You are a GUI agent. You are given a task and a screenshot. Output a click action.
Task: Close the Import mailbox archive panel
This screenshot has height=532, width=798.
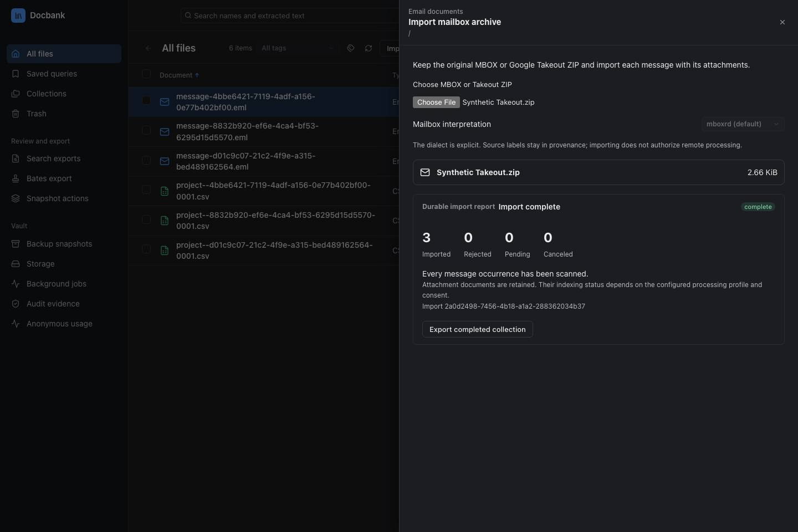click(x=782, y=22)
